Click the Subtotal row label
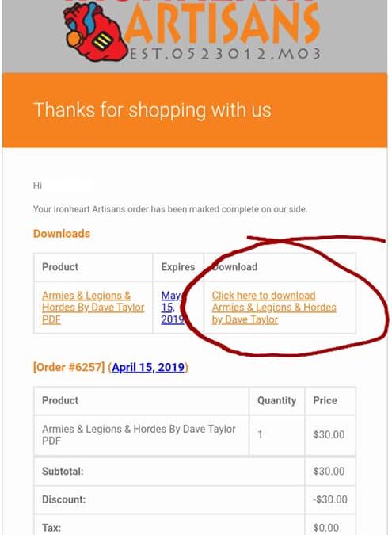Image resolution: width=392 pixels, height=535 pixels. click(63, 471)
